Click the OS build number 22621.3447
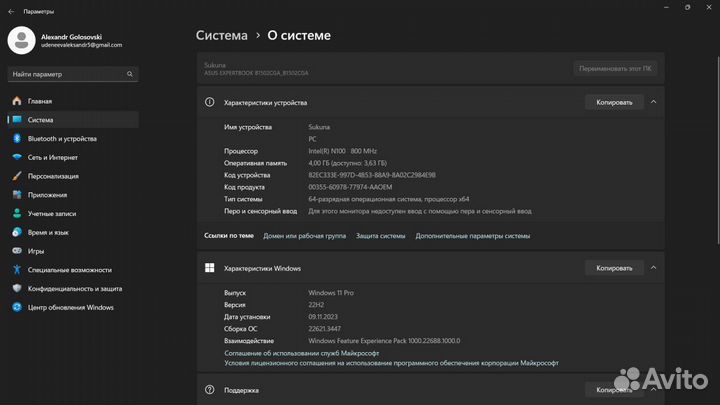Screen dimensions: 720x405 tap(325, 329)
